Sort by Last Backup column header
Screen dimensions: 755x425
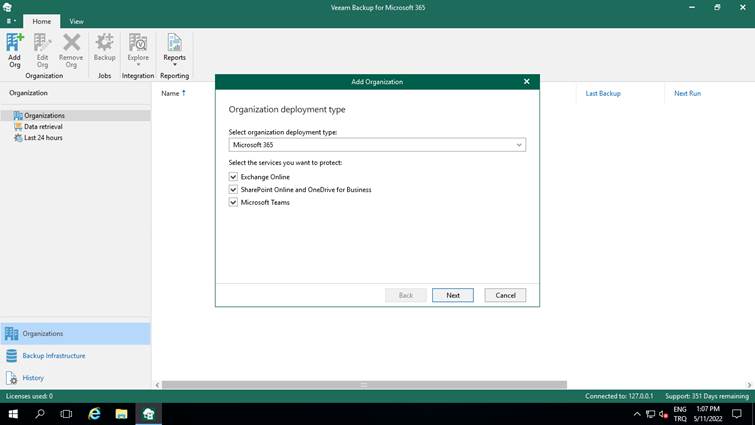603,93
